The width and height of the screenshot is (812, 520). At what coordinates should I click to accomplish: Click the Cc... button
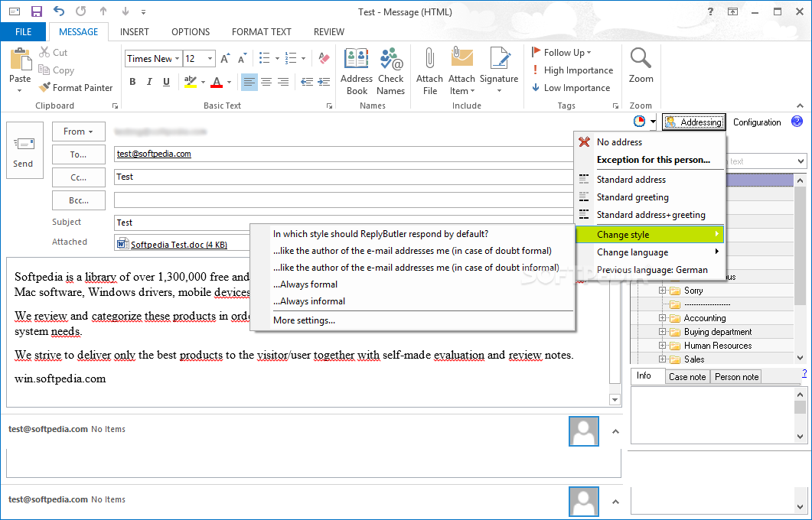[x=79, y=177]
